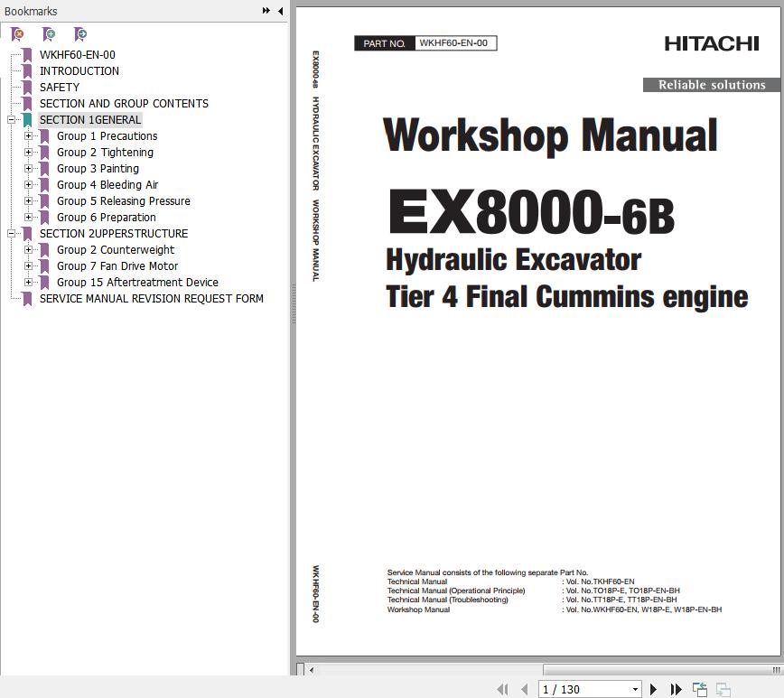Open the page number dropdown

pyautogui.click(x=635, y=690)
